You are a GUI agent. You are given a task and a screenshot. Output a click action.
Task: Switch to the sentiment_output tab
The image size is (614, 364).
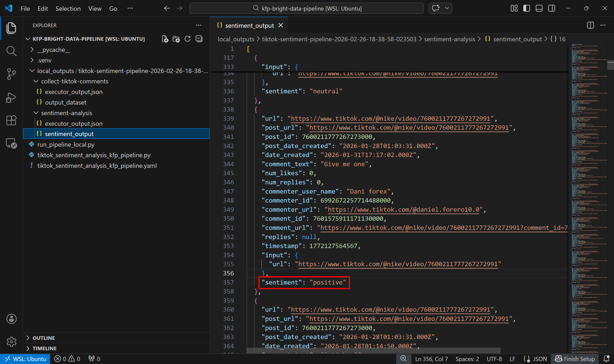point(249,25)
